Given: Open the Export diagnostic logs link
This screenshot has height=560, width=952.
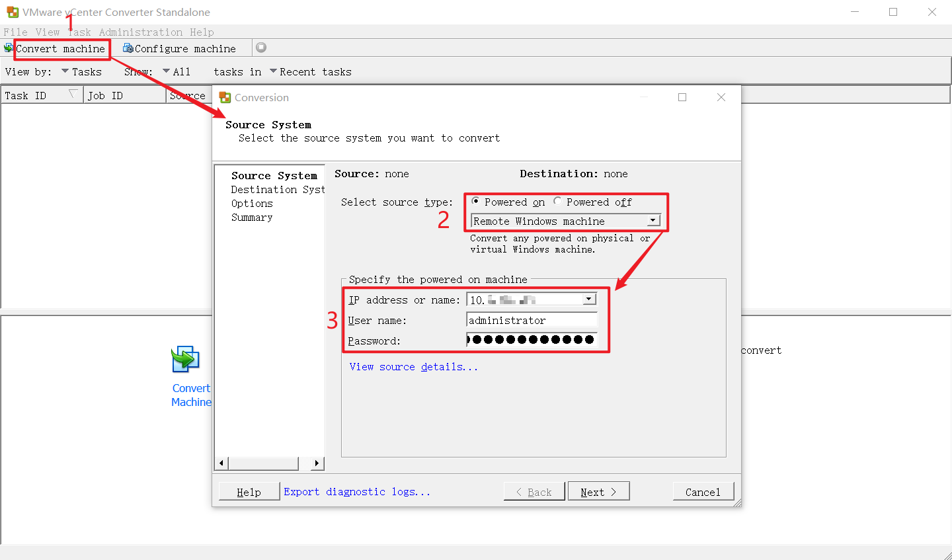Looking at the screenshot, I should click(x=357, y=491).
